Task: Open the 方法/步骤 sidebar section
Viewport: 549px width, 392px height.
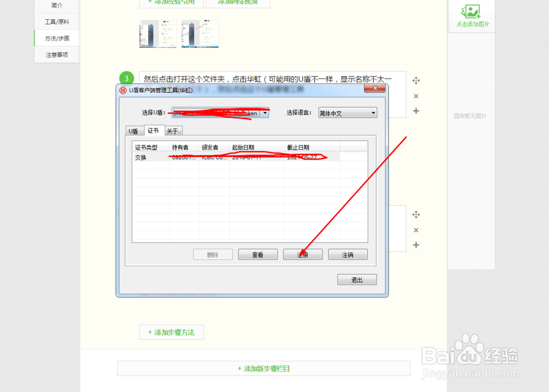Action: coord(57,38)
